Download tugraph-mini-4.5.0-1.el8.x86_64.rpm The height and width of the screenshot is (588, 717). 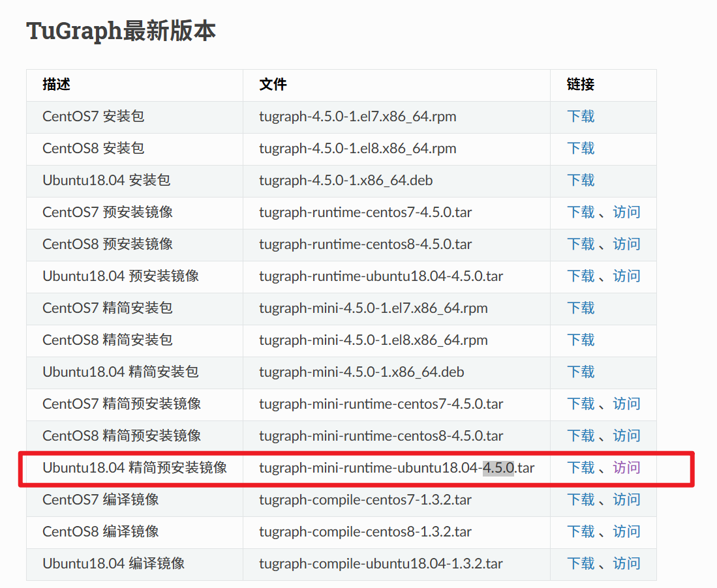581,340
